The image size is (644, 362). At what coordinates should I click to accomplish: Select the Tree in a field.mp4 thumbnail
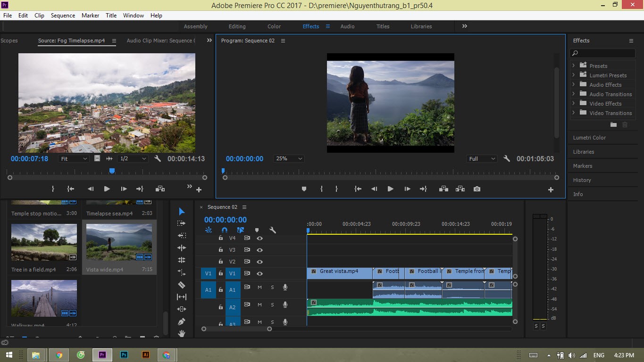pyautogui.click(x=44, y=242)
